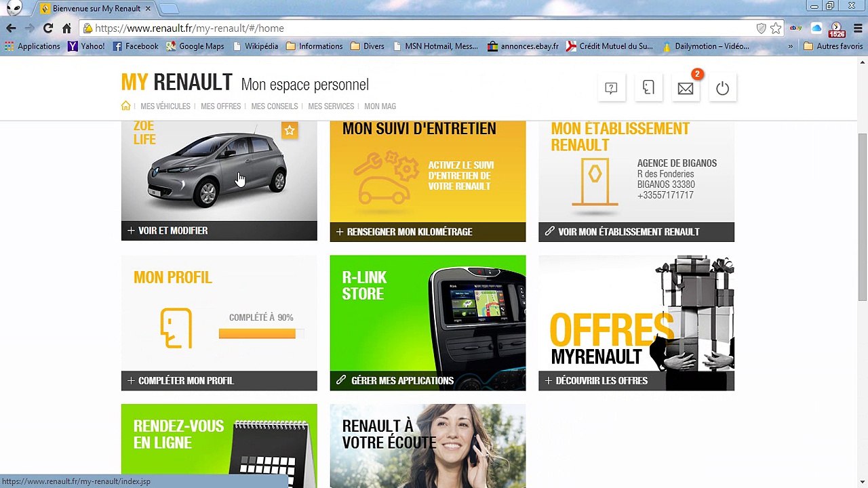Click the browser back arrow
868x488 pixels.
11,28
